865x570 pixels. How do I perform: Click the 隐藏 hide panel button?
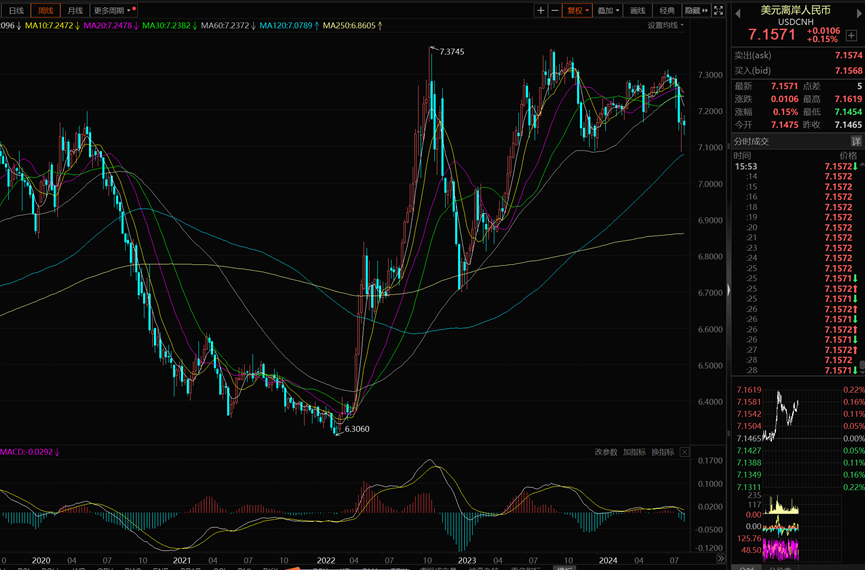coord(696,10)
